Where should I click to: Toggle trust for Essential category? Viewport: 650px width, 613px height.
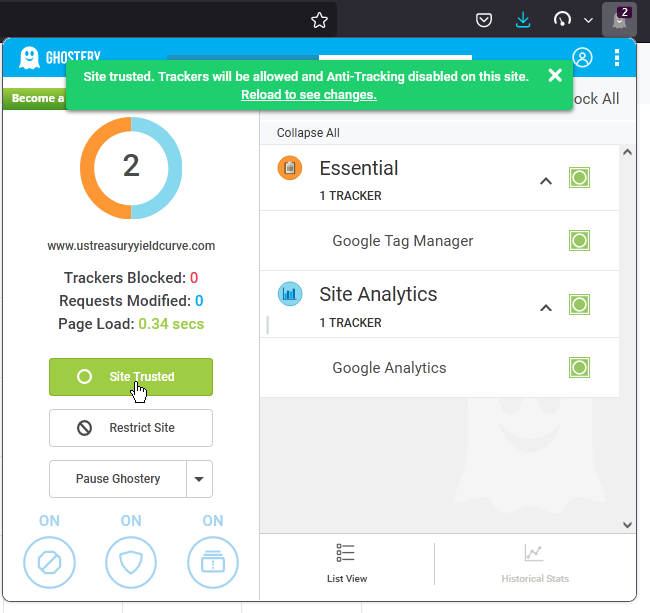(579, 178)
